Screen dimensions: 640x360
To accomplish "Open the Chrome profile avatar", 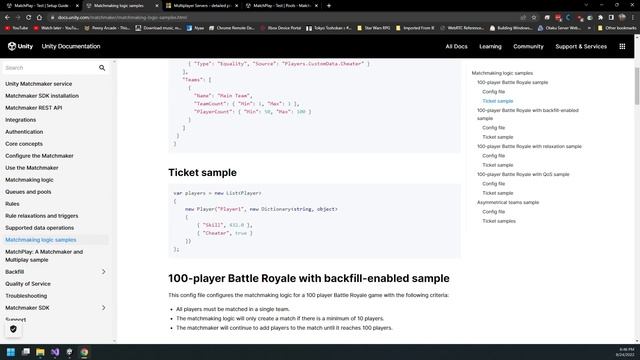I will tap(622, 18).
